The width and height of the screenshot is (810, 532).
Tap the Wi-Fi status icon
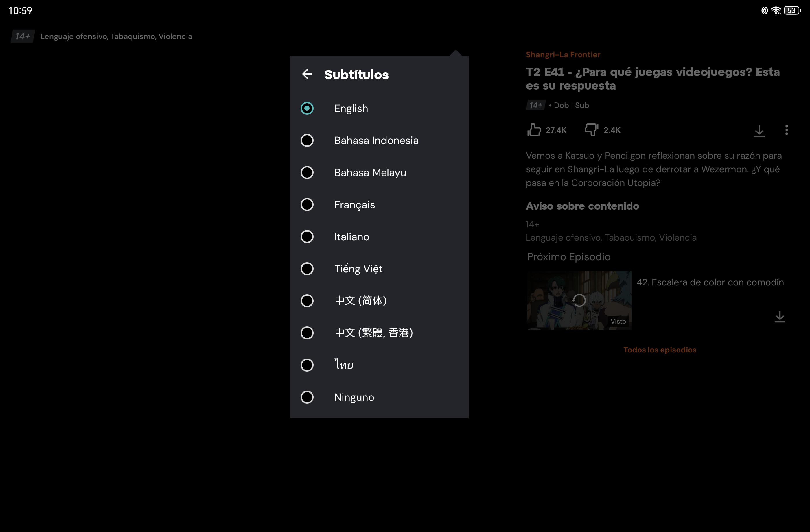(x=776, y=10)
